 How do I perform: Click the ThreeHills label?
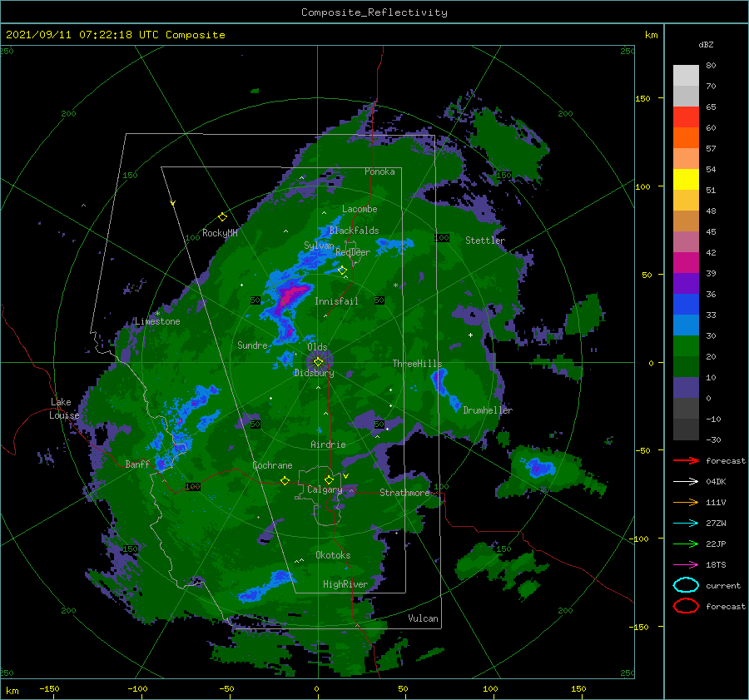(417, 364)
